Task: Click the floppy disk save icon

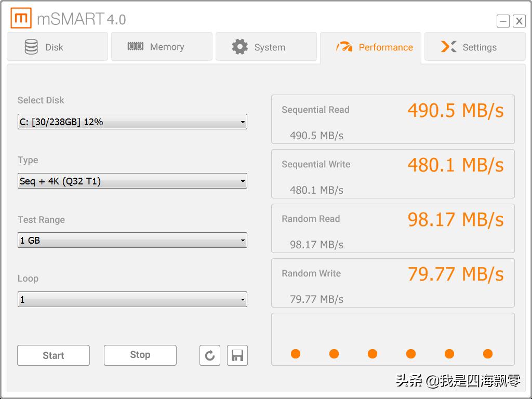Action: tap(237, 355)
